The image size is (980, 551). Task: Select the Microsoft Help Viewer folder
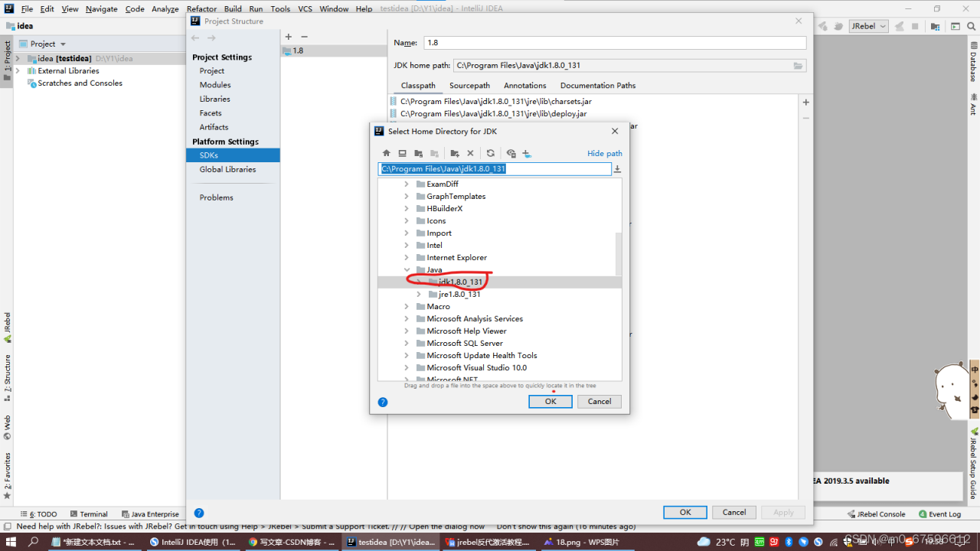point(466,331)
